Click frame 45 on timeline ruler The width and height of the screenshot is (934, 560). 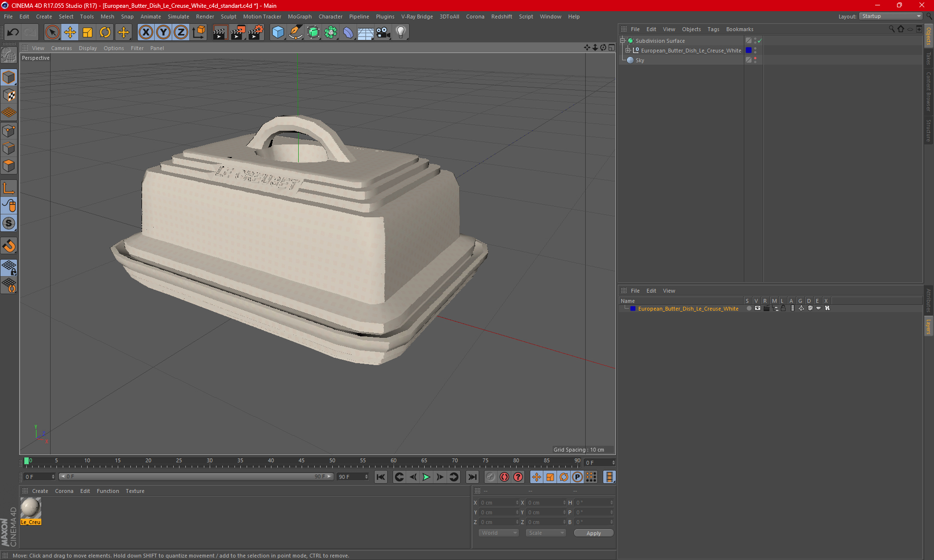pyautogui.click(x=302, y=462)
